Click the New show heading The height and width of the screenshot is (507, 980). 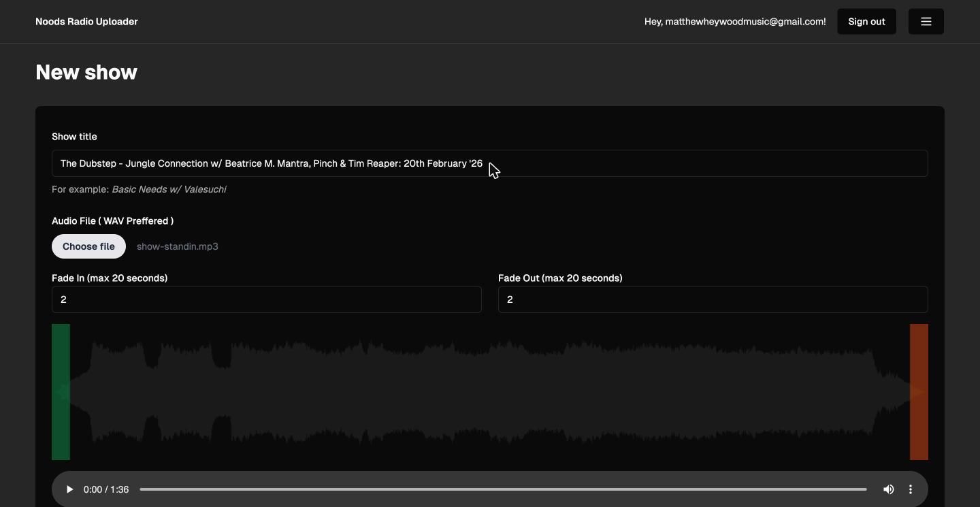(x=86, y=72)
